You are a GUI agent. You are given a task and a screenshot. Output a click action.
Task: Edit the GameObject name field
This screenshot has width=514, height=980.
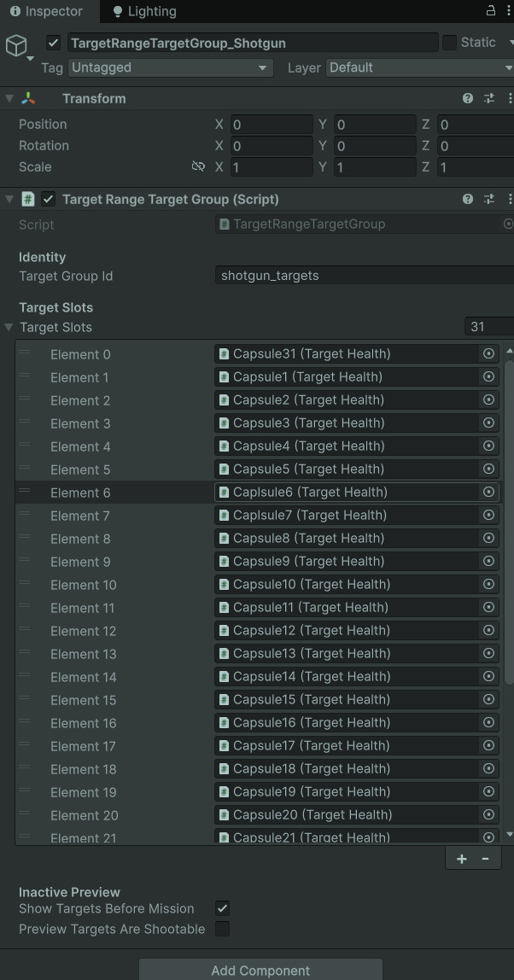(x=253, y=43)
